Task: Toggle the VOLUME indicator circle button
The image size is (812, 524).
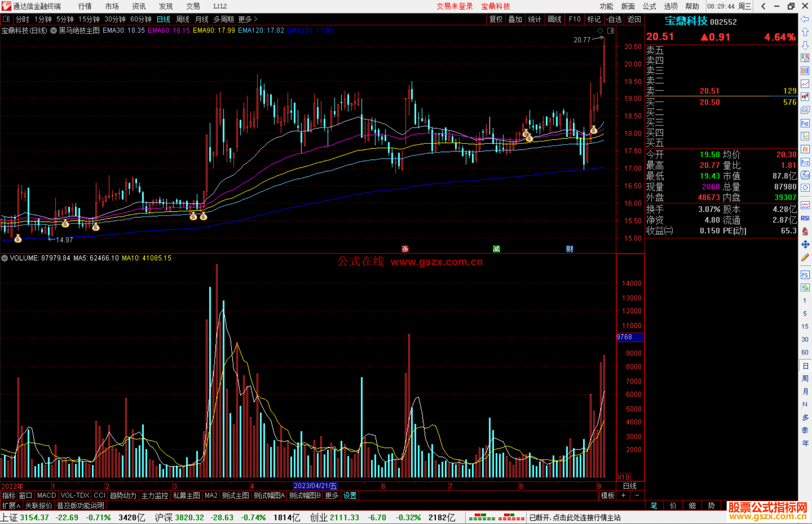Action: [5, 258]
